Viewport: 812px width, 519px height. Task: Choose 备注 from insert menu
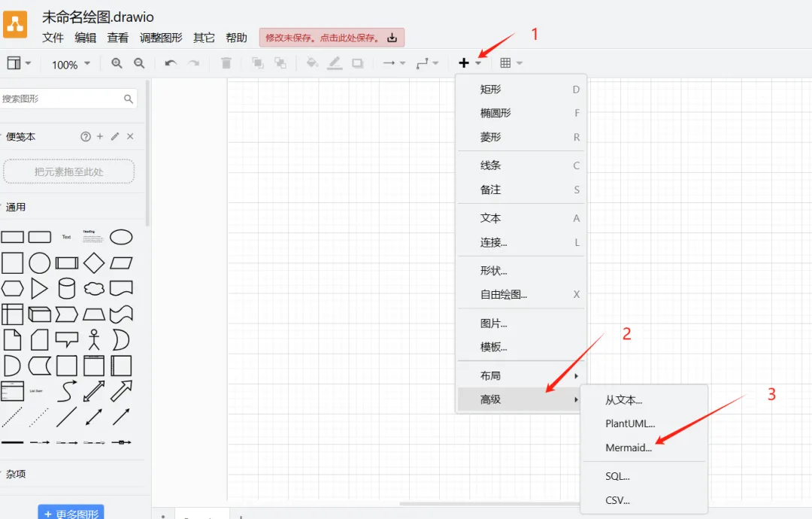520,190
